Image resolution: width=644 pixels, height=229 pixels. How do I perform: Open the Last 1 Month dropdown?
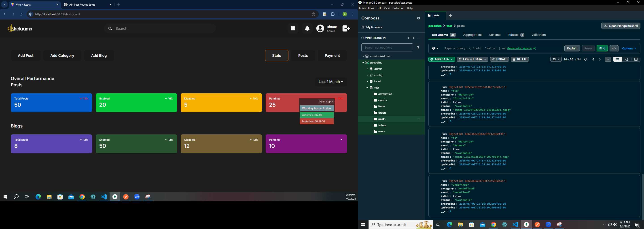(331, 82)
